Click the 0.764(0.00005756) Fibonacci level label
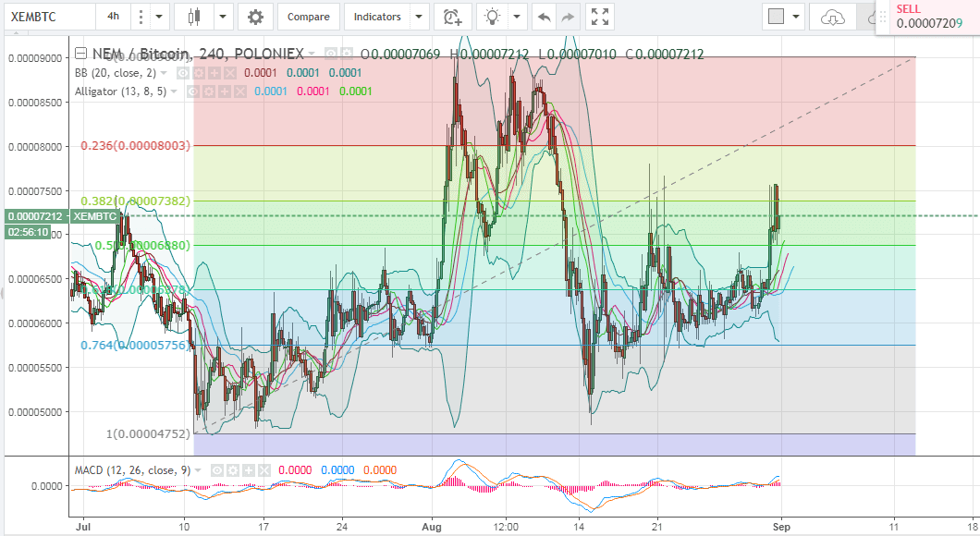980x536 pixels. (x=134, y=345)
